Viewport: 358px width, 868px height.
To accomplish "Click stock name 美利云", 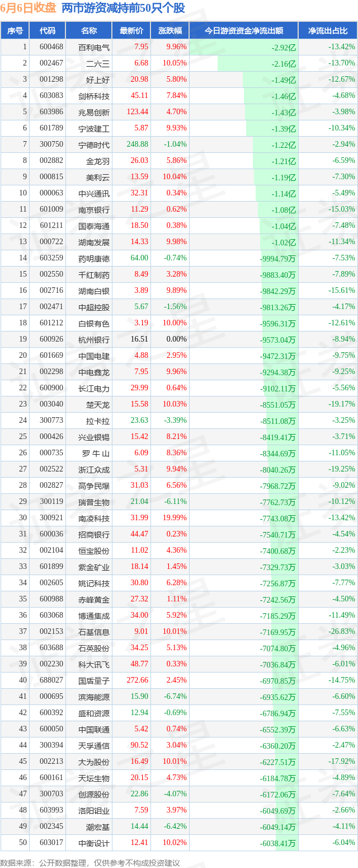I will click(x=98, y=177).
